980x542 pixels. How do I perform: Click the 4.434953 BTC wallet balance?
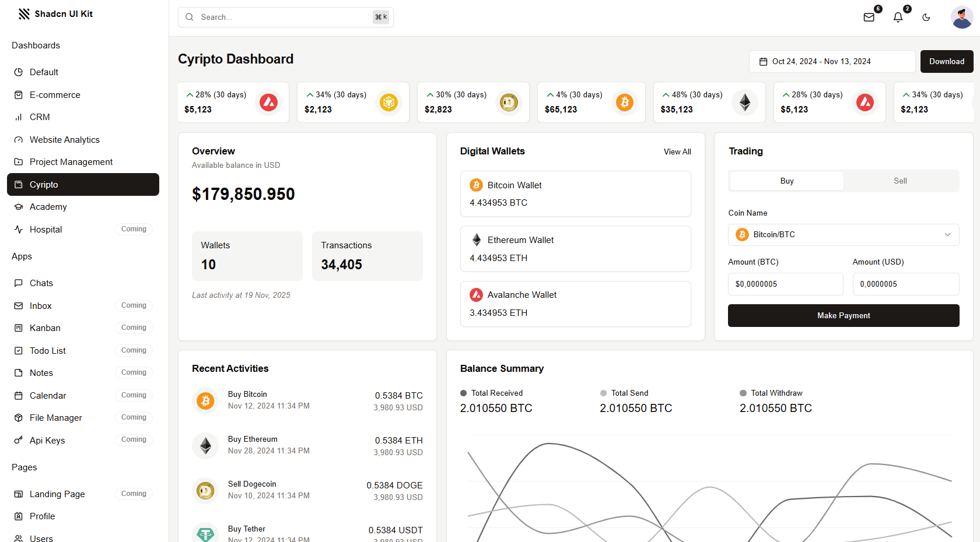coord(498,203)
